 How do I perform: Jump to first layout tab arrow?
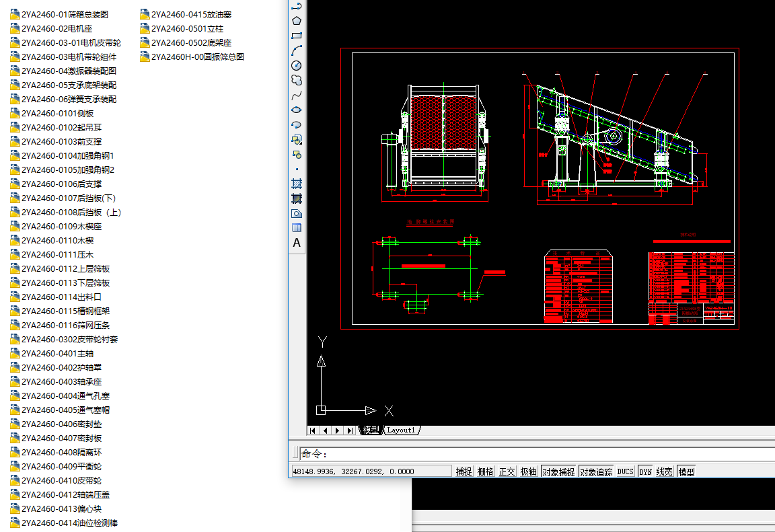point(313,430)
